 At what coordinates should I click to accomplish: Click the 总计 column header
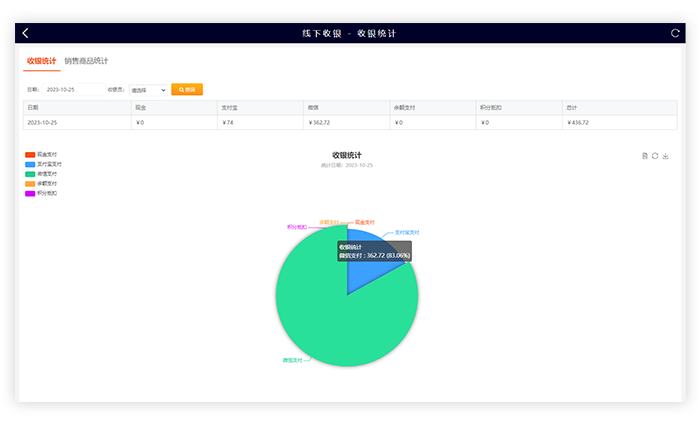point(572,107)
